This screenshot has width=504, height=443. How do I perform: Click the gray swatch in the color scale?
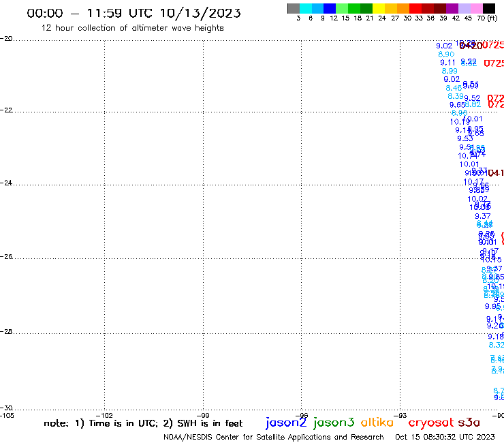pos(294,8)
